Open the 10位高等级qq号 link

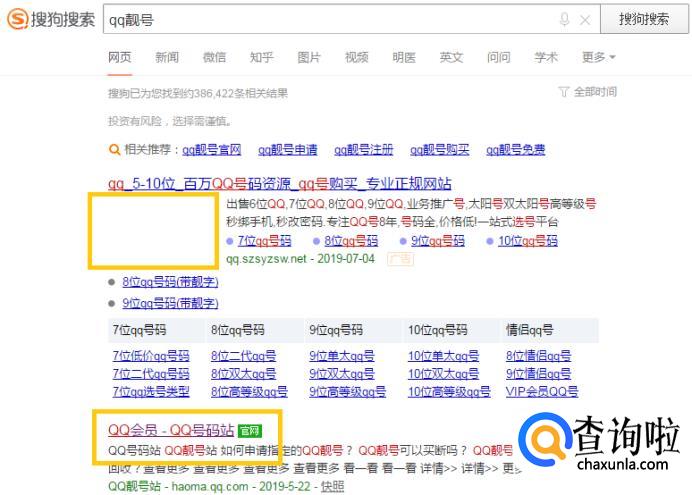449,392
